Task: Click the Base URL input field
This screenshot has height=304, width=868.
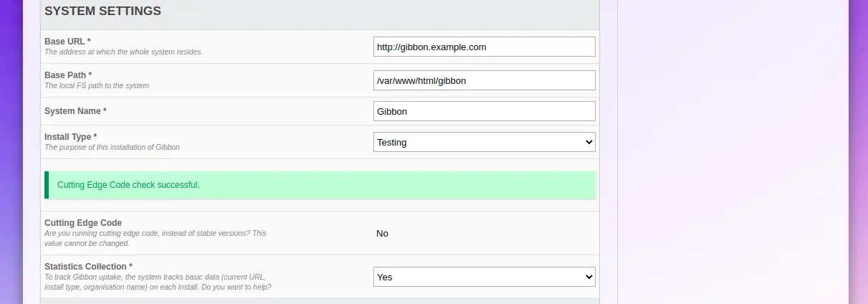Action: (x=485, y=47)
